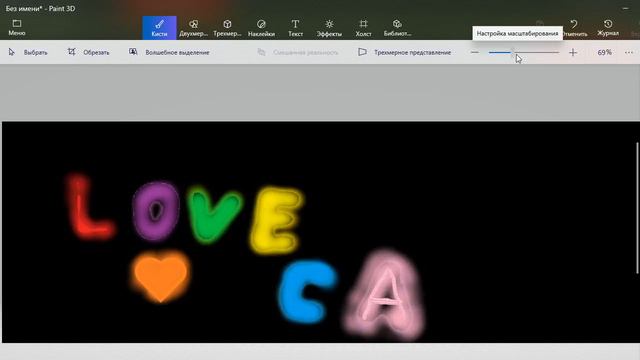Minimize the Paint 3D window
The image size is (640, 360).
click(x=625, y=8)
